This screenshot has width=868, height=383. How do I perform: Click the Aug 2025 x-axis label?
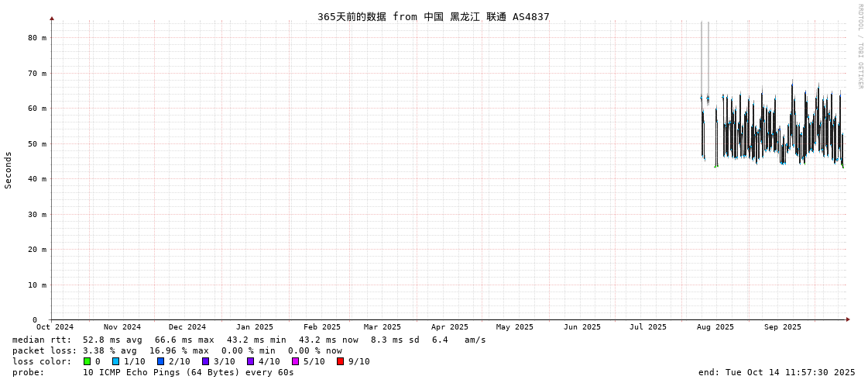pos(715,327)
